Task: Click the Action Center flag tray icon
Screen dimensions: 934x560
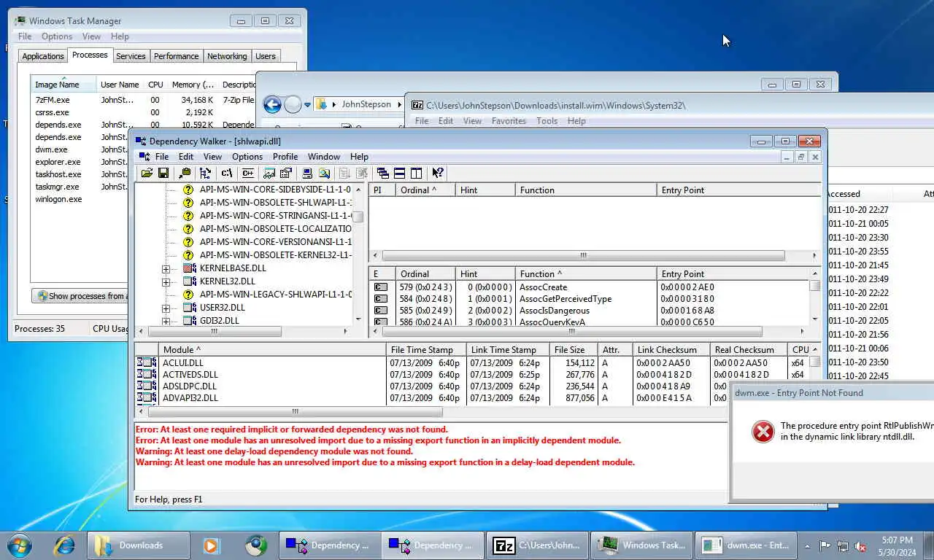Action: pos(825,545)
